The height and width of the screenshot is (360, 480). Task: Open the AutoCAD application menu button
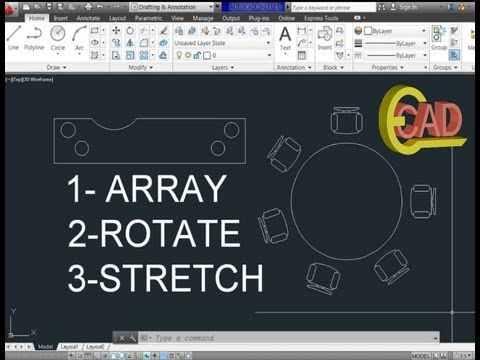click(10, 8)
